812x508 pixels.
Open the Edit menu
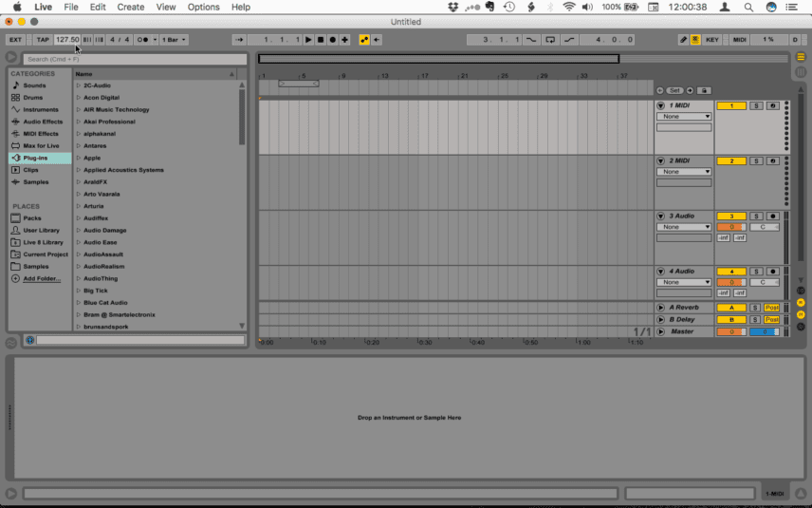click(x=98, y=7)
